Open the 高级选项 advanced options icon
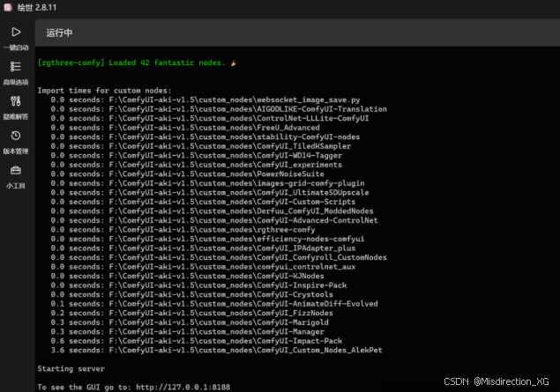This screenshot has width=560, height=392. [16, 67]
